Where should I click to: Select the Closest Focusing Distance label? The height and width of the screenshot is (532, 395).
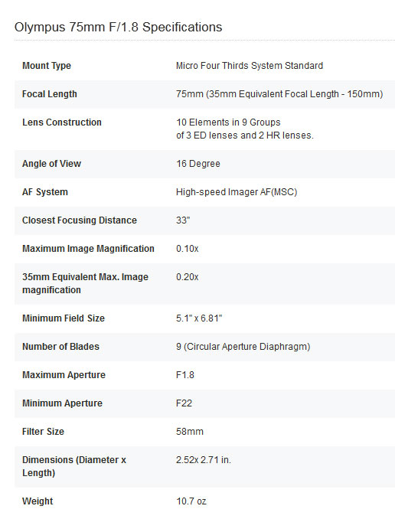(x=80, y=220)
